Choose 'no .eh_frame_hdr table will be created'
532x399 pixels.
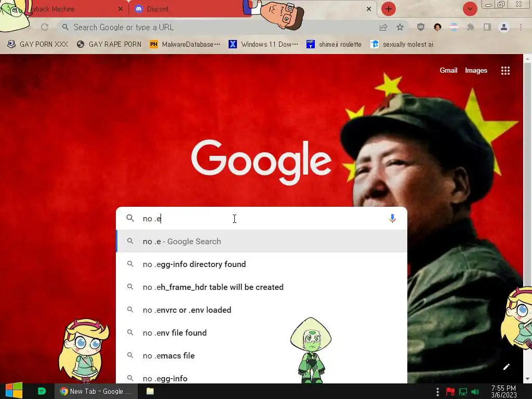click(261, 287)
